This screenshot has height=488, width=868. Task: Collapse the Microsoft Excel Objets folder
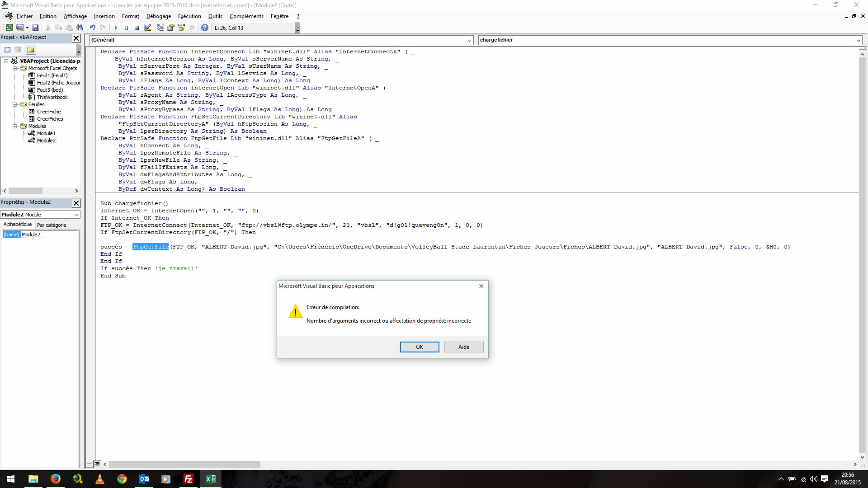14,68
